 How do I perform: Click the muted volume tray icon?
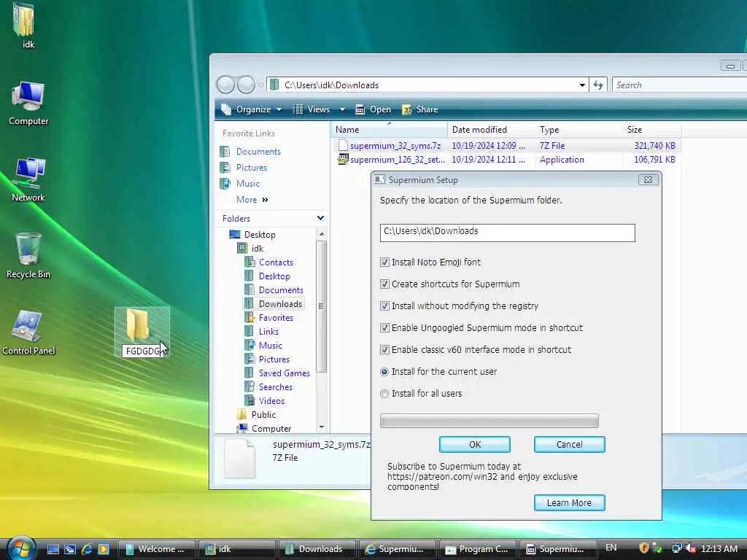point(691,548)
